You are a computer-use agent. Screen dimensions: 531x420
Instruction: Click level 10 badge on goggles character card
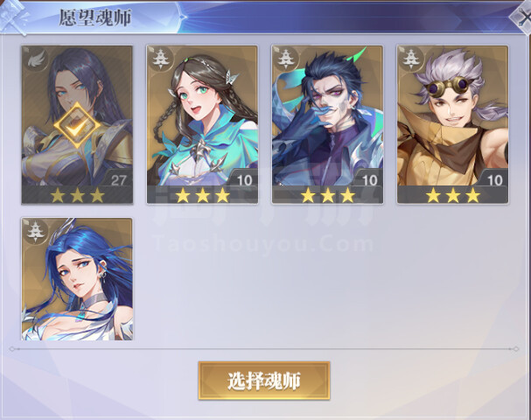coord(494,180)
